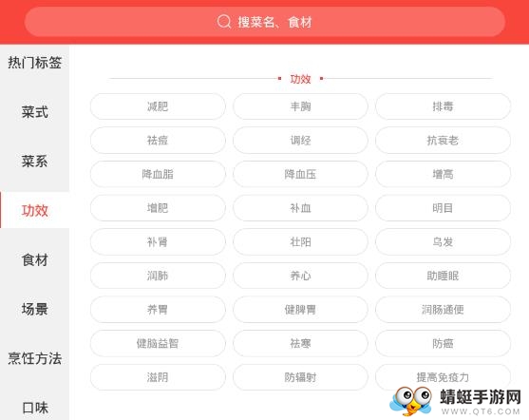Open the 食材 sidebar category

tap(35, 260)
